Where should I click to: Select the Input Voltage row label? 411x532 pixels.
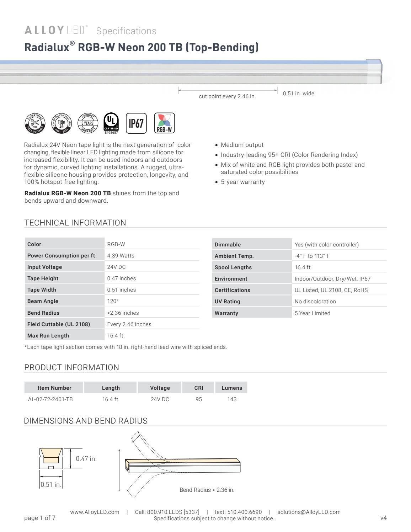[x=44, y=267]
